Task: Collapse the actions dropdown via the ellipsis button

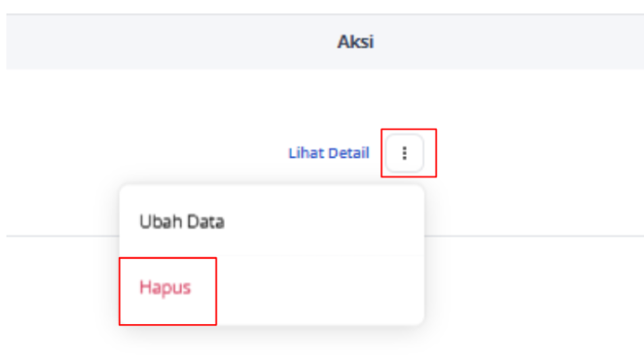Action: pyautogui.click(x=404, y=153)
